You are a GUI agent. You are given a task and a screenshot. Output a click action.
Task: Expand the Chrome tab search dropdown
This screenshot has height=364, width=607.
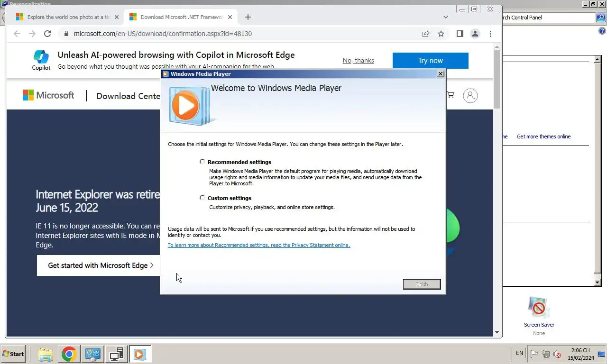(445, 17)
